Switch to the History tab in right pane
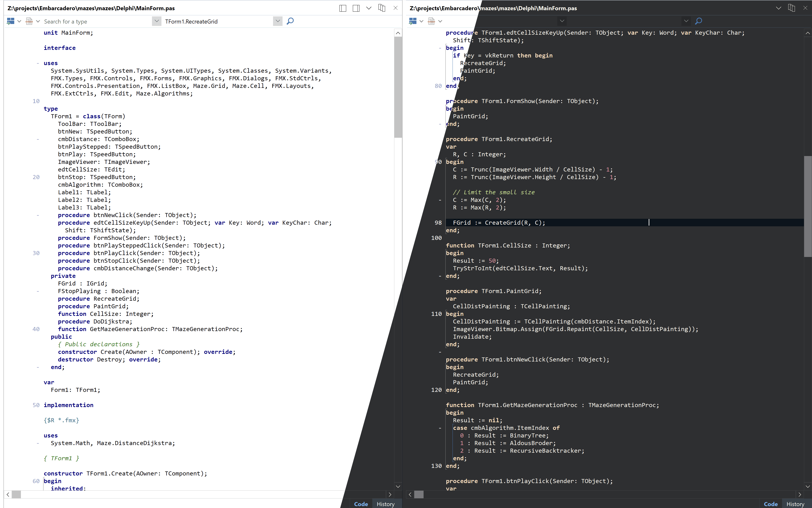 795,504
